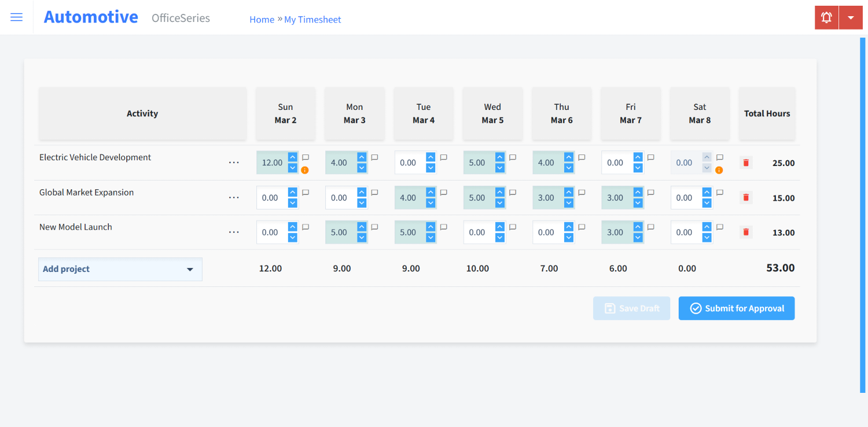Open the Add project dropdown
Image resolution: width=868 pixels, height=427 pixels.
point(120,269)
